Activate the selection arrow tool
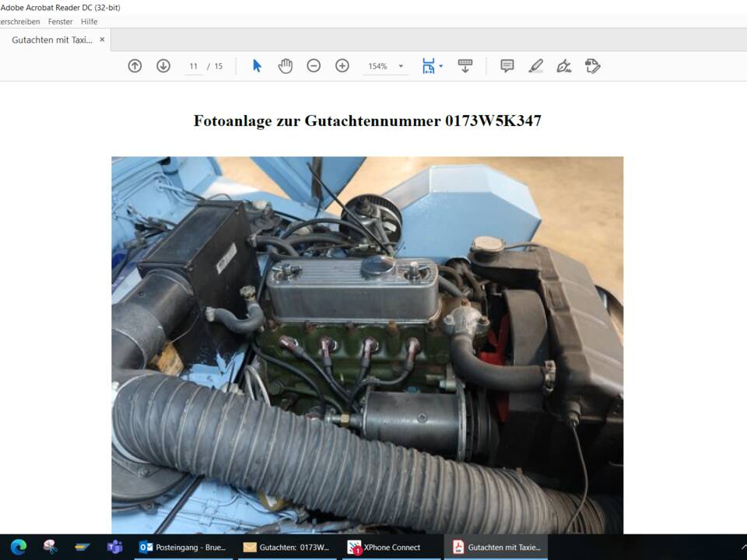The width and height of the screenshot is (747, 560). click(257, 66)
